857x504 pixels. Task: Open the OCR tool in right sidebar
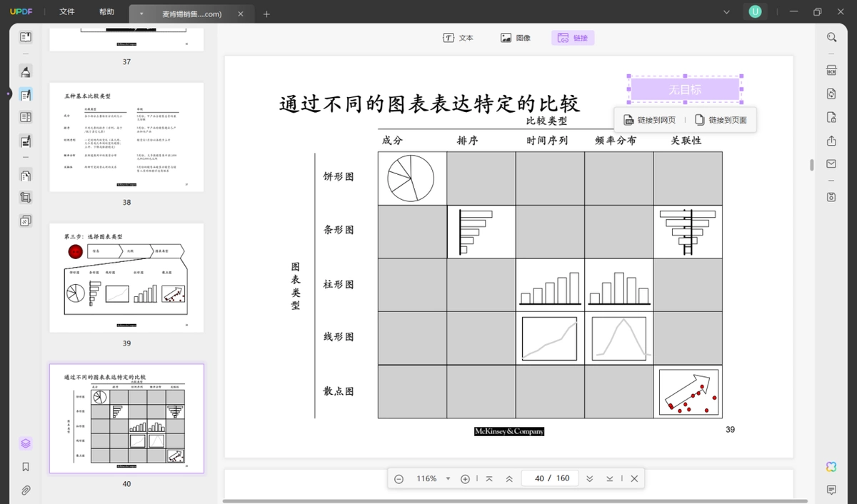click(x=831, y=70)
